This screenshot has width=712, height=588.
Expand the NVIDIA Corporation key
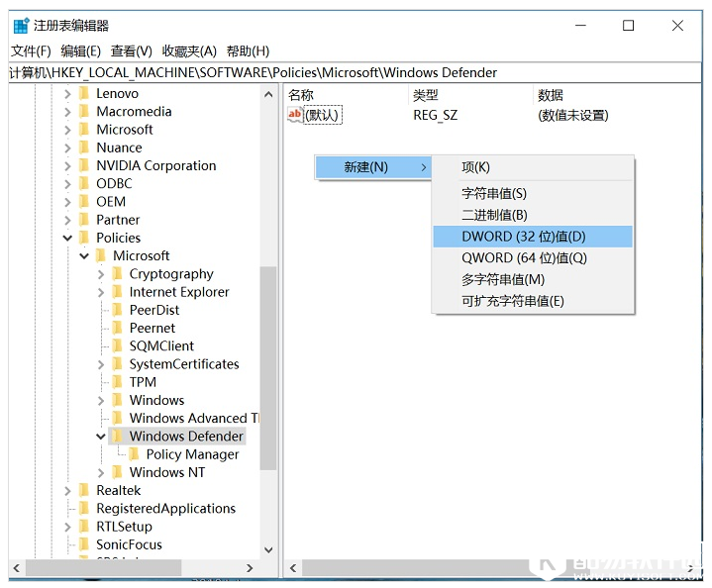67,165
